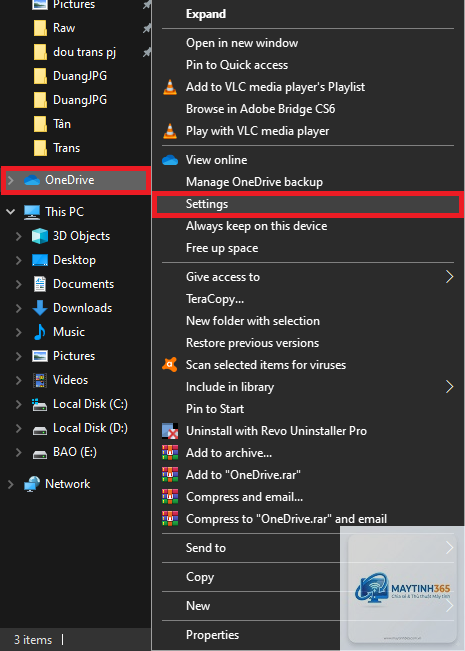Expand the Desktop node arrow
The height and width of the screenshot is (651, 465).
click(x=19, y=260)
